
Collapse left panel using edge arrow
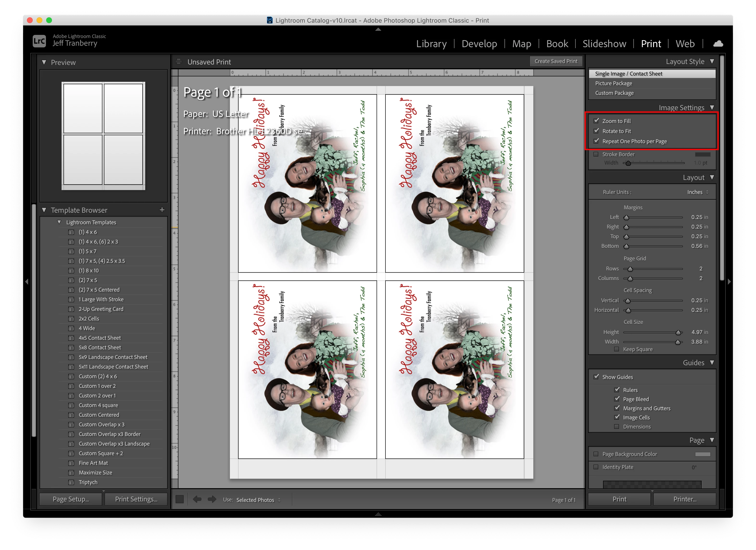point(27,282)
